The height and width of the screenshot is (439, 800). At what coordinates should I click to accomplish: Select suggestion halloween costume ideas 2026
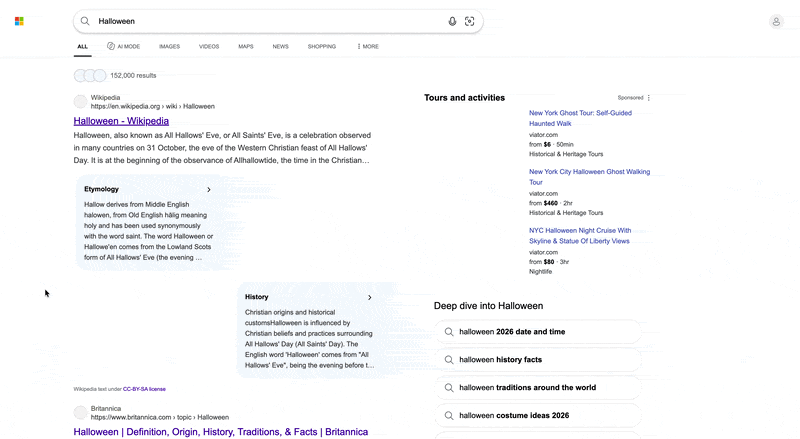tap(538, 416)
